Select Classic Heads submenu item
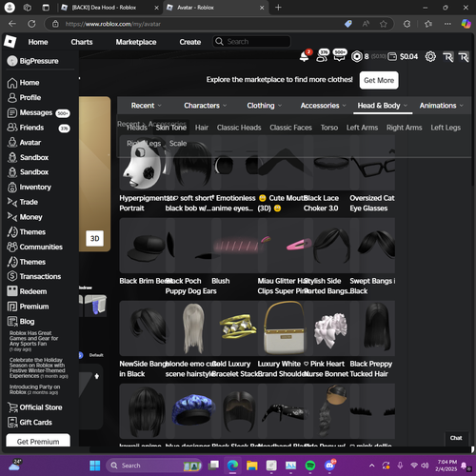 (x=239, y=128)
